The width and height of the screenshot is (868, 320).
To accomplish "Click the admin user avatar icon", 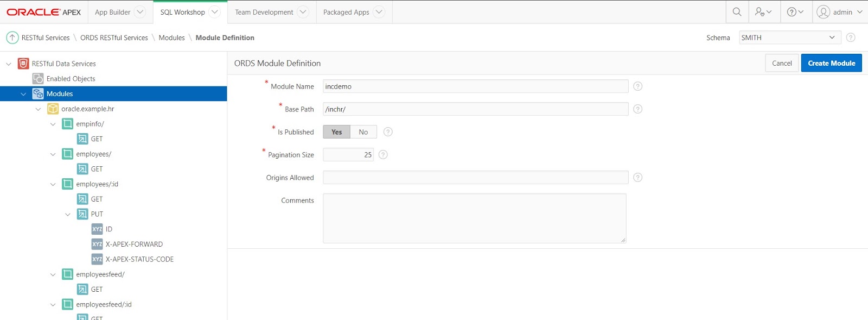I will (824, 12).
